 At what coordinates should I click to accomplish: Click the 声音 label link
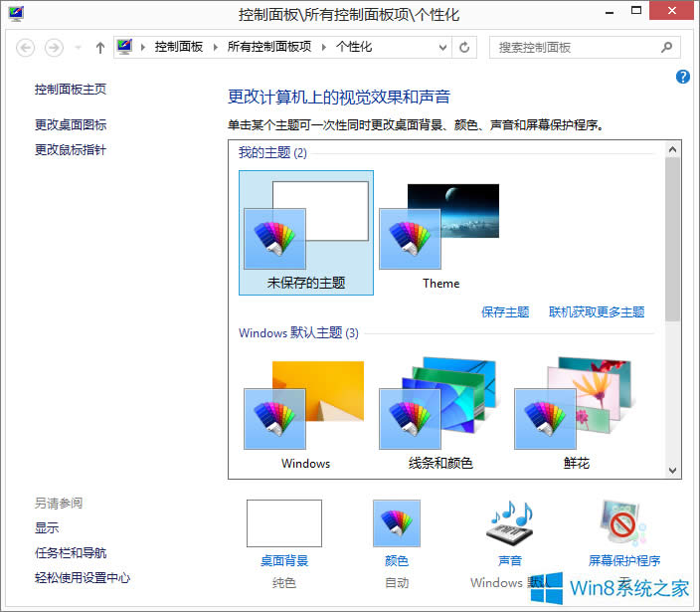(510, 560)
